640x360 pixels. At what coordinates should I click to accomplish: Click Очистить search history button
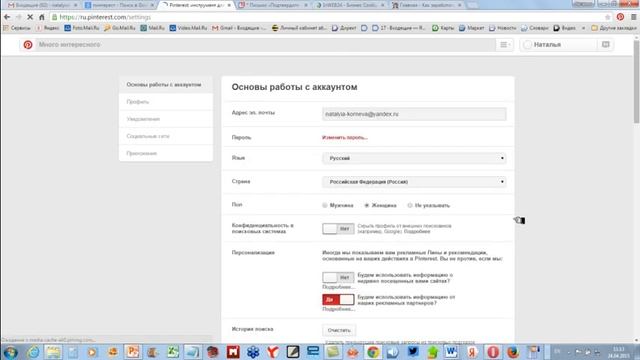[339, 330]
